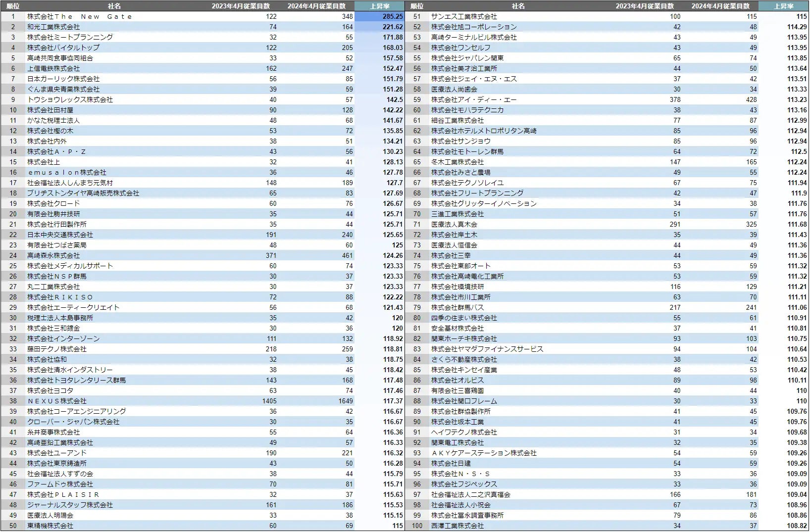Click on ヘイワテクノ株式会社
Viewport: 810px width, 532px height.
(464, 432)
